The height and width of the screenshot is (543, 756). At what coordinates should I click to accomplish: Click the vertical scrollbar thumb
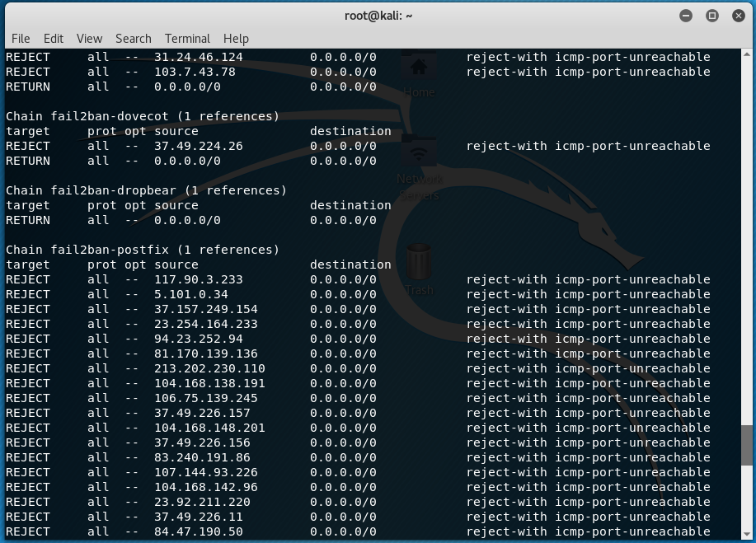747,445
